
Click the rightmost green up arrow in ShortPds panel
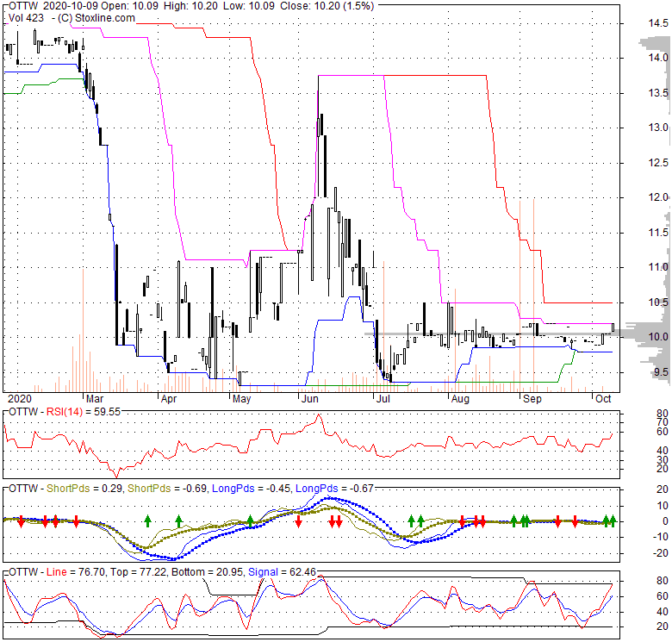click(x=613, y=520)
